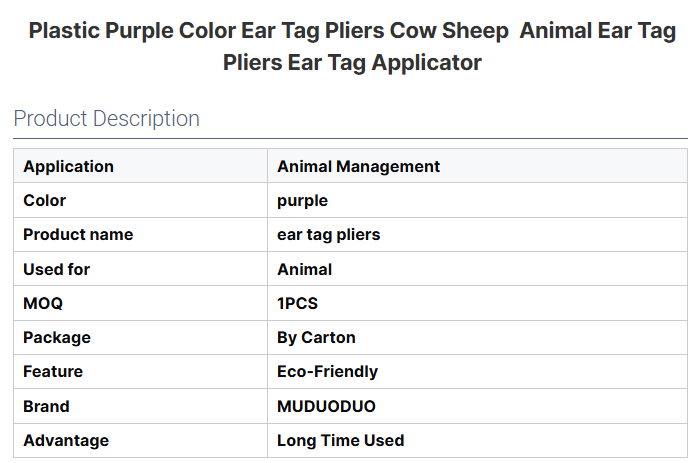
Task: Click the Product Description section heading
Action: [106, 118]
